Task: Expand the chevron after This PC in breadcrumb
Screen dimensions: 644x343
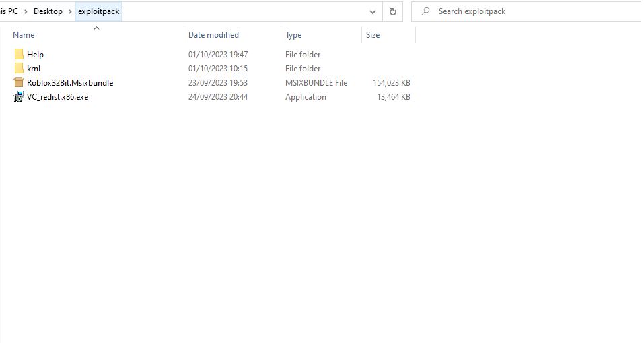Action: 26,11
